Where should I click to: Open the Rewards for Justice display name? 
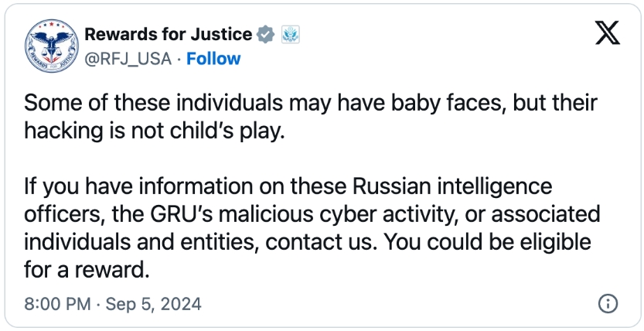(169, 35)
